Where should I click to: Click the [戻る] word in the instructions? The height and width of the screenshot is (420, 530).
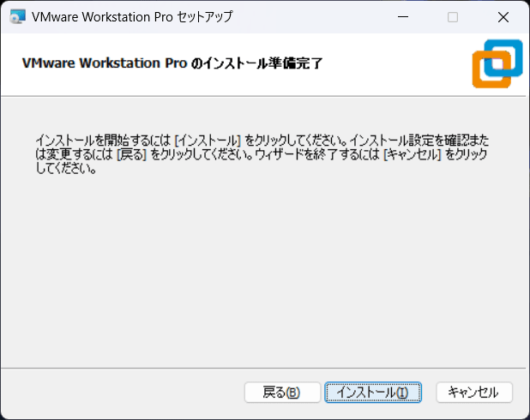click(131, 154)
